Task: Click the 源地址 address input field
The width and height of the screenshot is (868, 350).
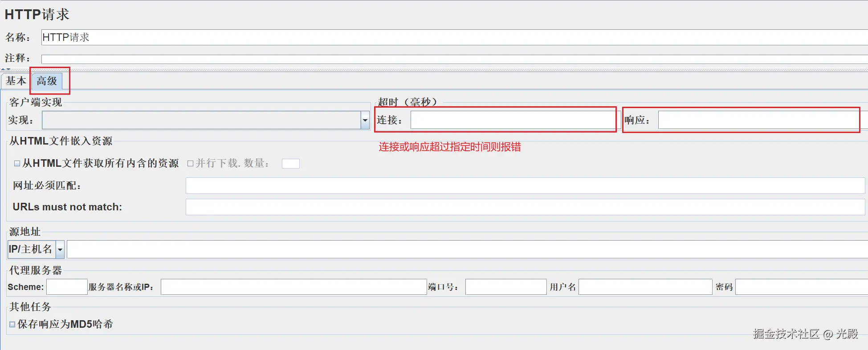Action: pos(467,249)
